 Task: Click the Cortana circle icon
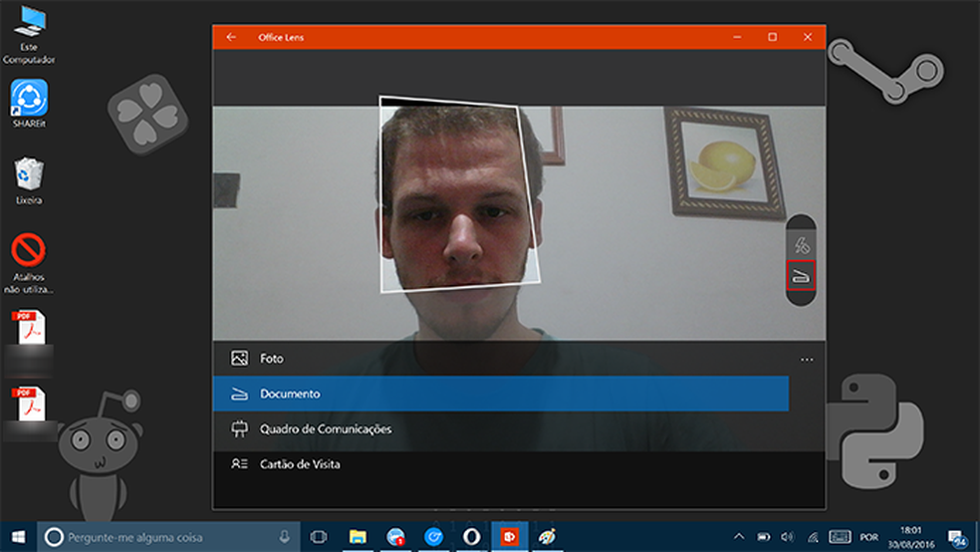pyautogui.click(x=54, y=537)
